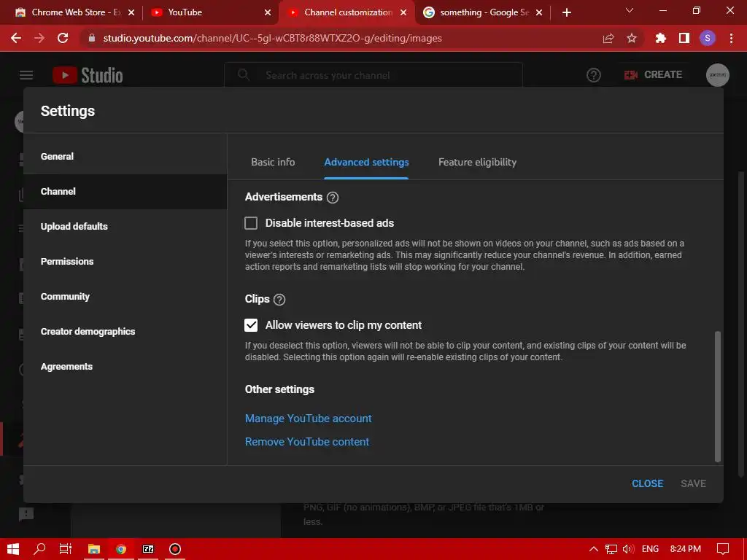Open Agreements settings
This screenshot has height=560, width=747.
tap(125, 367)
